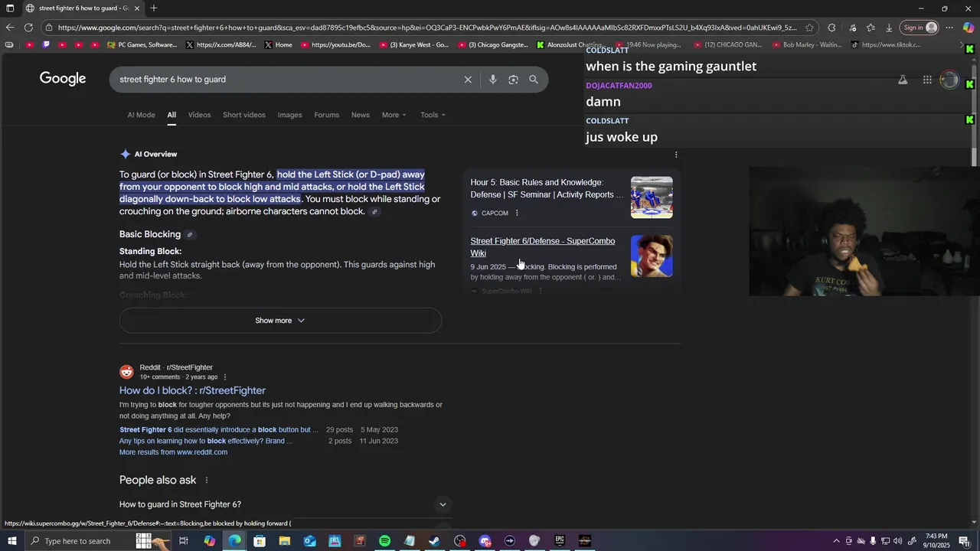The height and width of the screenshot is (551, 980).
Task: Open Microsoft Store from taskbar
Action: pyautogui.click(x=260, y=541)
